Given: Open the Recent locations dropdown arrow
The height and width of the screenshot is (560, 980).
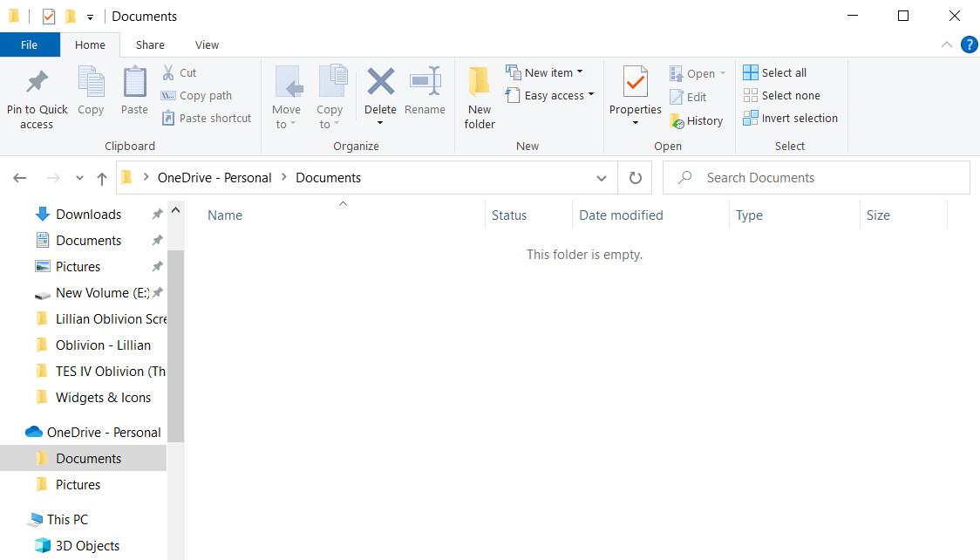Looking at the screenshot, I should click(79, 178).
